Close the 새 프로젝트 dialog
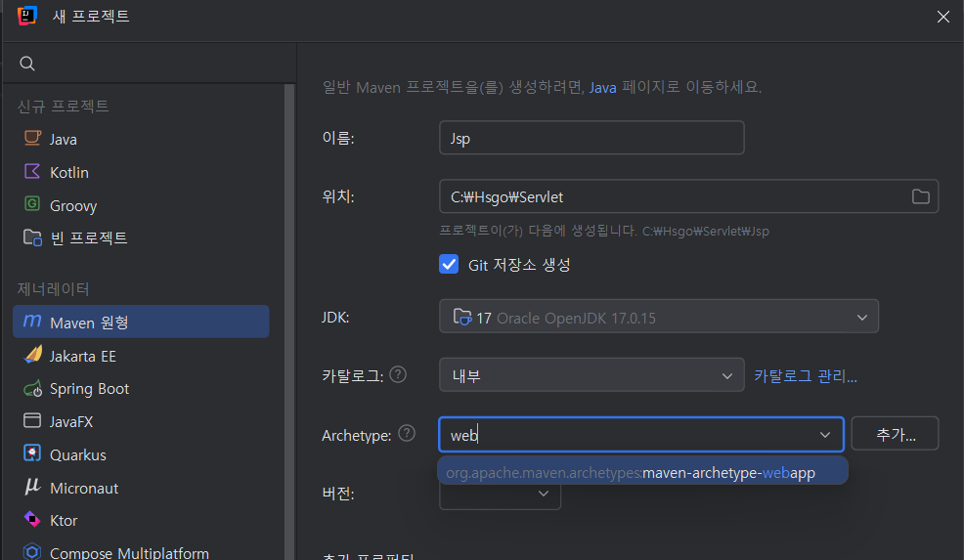 point(943,17)
